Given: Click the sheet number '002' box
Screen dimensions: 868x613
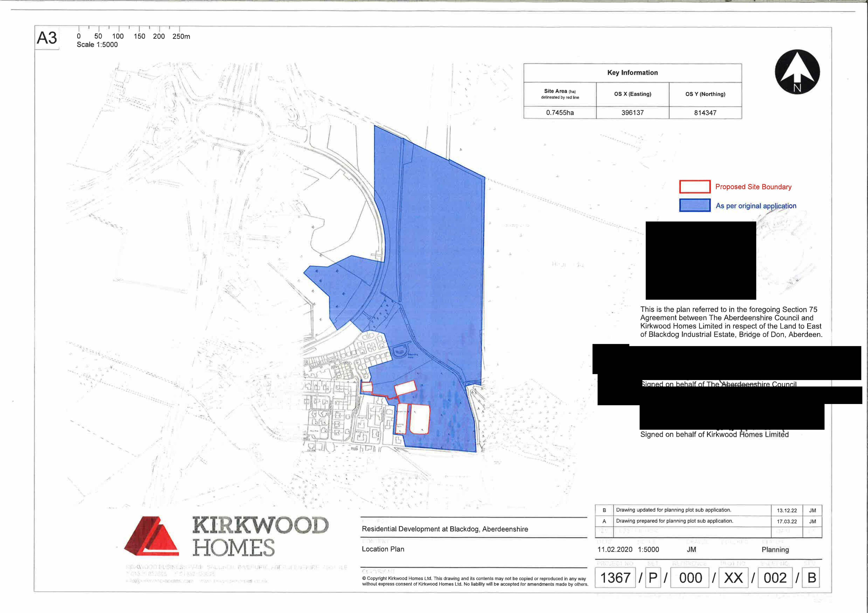Looking at the screenshot, I should point(775,577).
